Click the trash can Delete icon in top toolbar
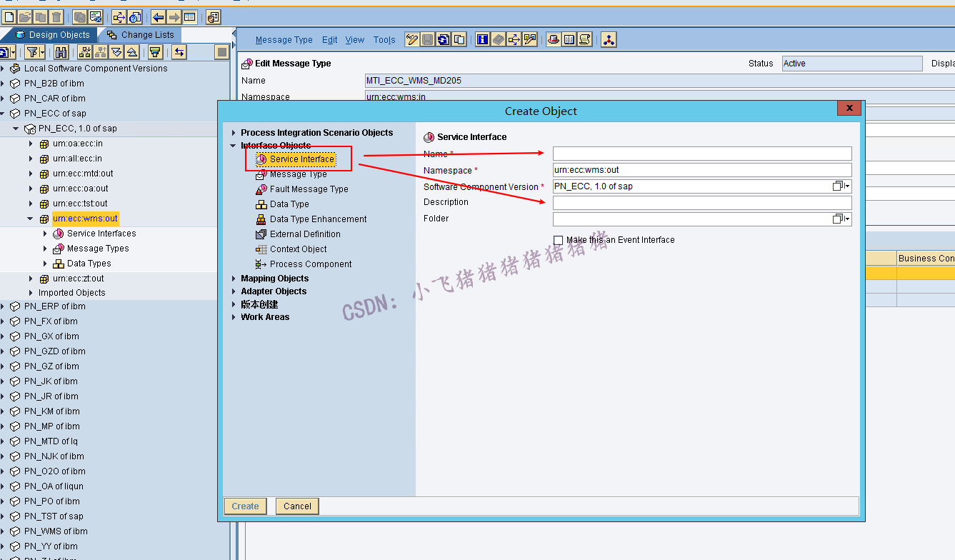 (x=56, y=16)
